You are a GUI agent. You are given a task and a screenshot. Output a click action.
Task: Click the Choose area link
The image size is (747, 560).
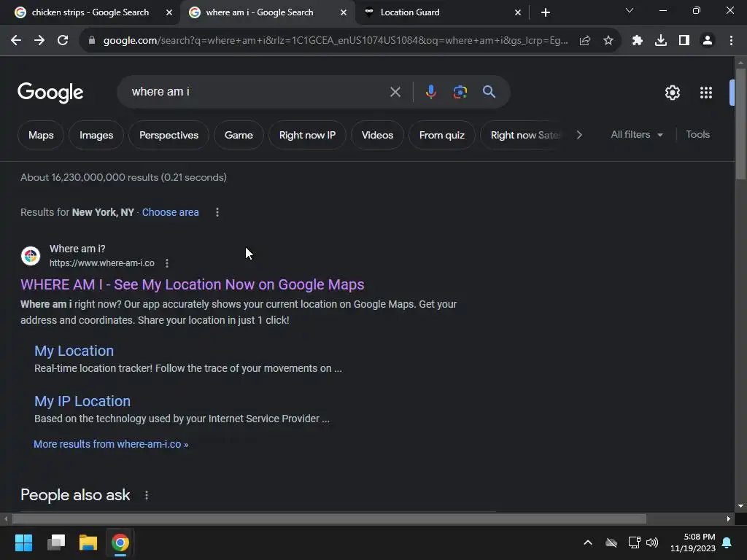(x=170, y=212)
